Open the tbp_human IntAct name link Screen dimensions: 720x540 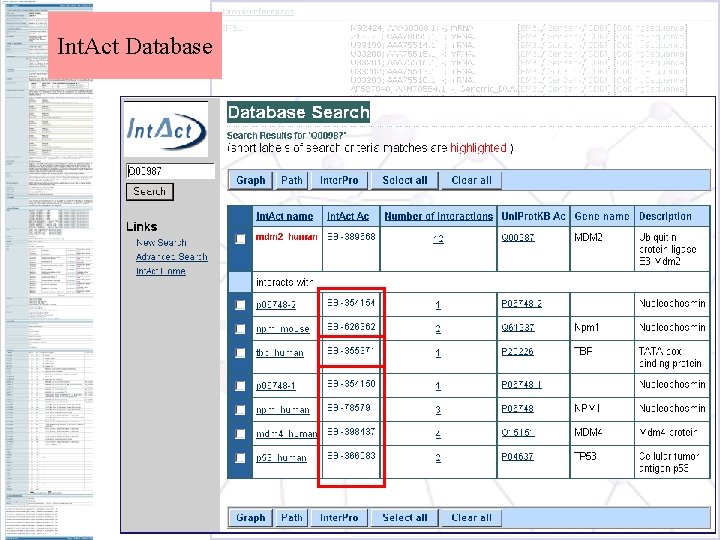click(x=280, y=353)
